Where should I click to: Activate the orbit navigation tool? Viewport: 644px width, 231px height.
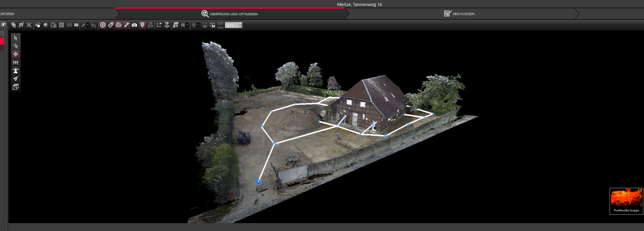(16, 54)
